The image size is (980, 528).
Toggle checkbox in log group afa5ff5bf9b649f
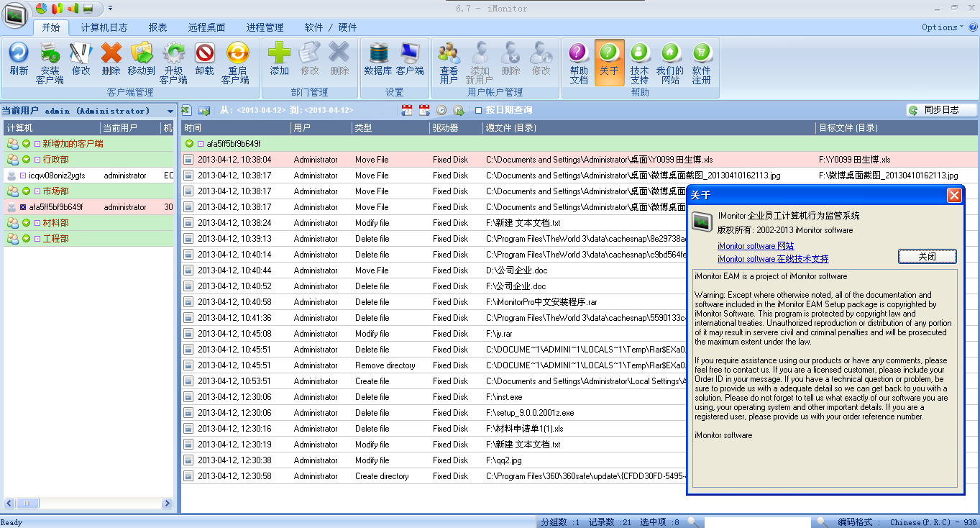click(201, 144)
